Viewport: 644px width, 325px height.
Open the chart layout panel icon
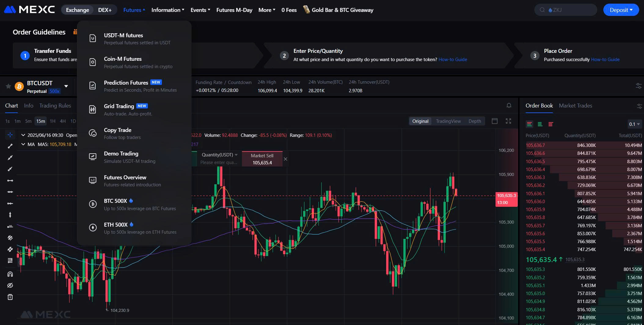(x=495, y=121)
